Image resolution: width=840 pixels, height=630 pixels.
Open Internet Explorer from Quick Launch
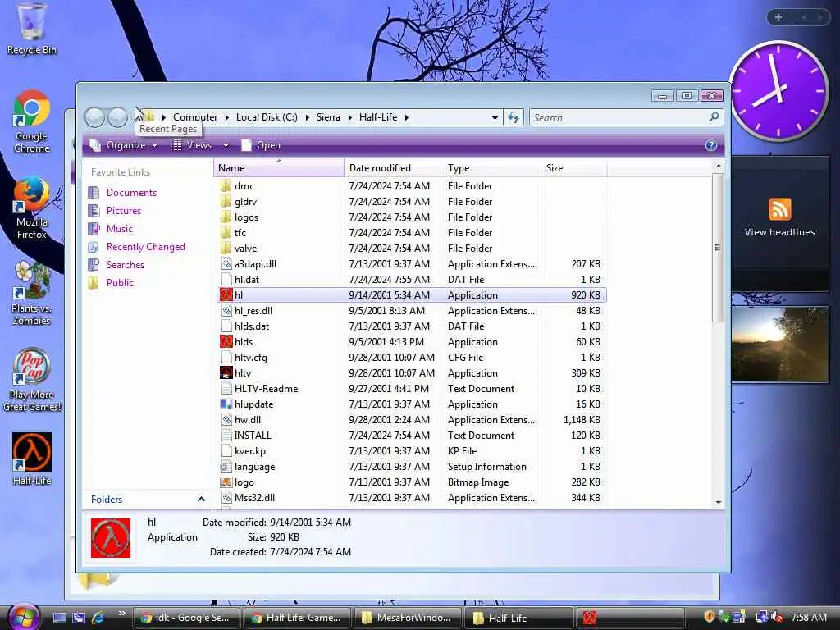click(x=98, y=618)
